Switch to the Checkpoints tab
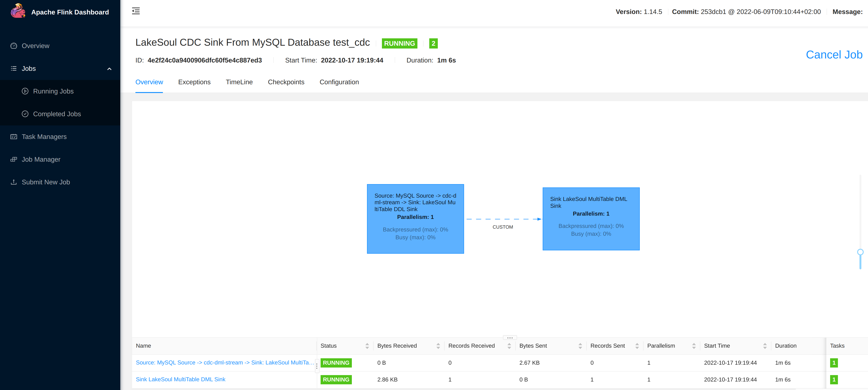 [x=286, y=82]
